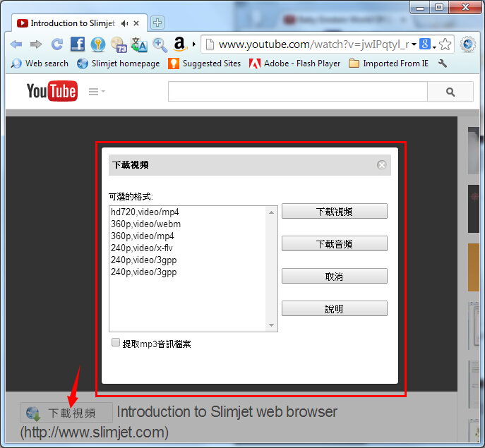Click the zoom magnifier toolbar icon
This screenshot has height=448, width=485.
[x=160, y=45]
